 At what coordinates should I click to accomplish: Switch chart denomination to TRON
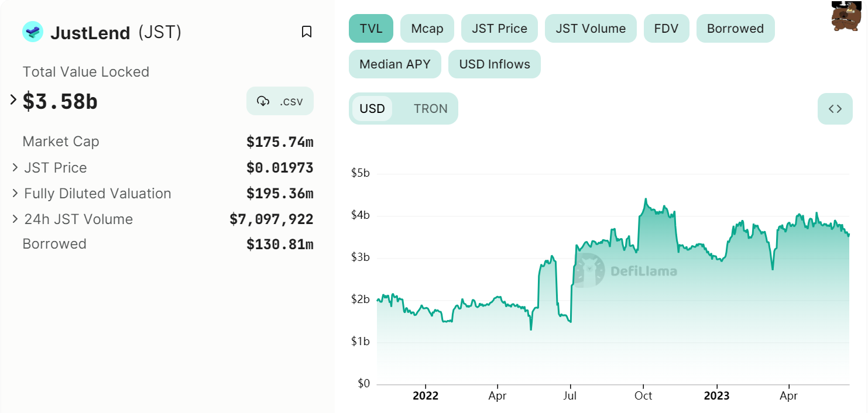(431, 108)
